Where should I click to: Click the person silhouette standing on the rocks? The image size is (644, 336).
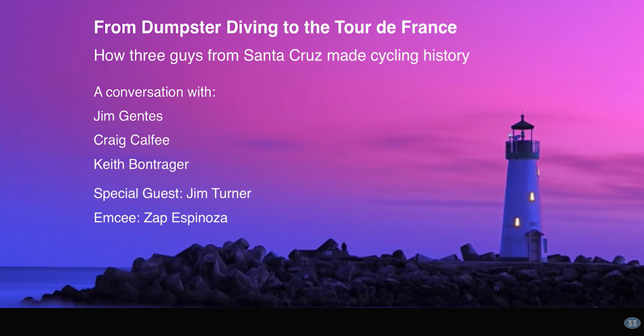click(x=344, y=247)
